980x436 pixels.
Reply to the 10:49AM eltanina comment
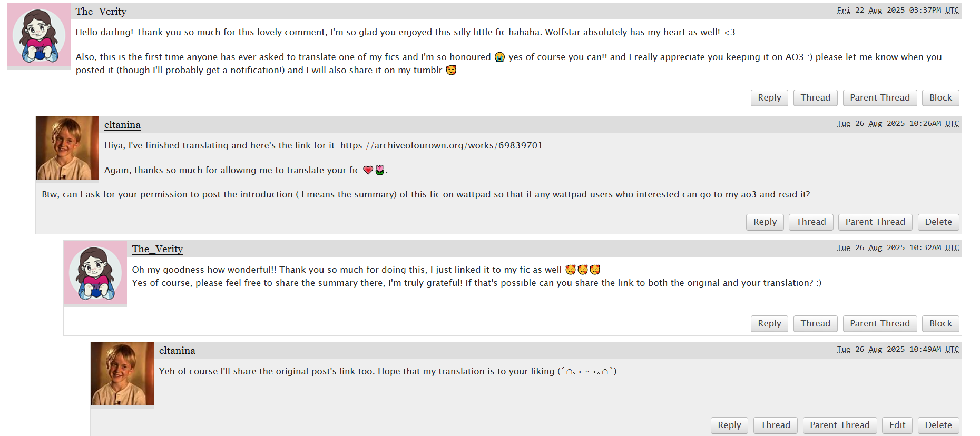point(729,425)
